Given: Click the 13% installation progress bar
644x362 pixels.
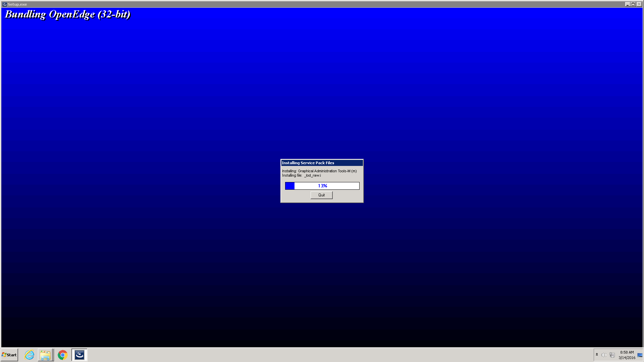Looking at the screenshot, I should (322, 186).
